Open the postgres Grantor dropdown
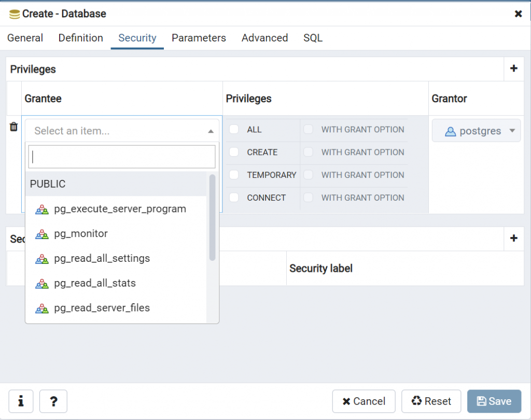This screenshot has height=420, width=531. [x=476, y=131]
